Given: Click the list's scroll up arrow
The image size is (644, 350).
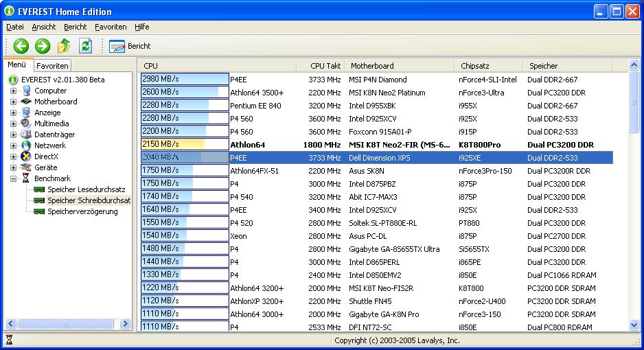Looking at the screenshot, I should click(x=634, y=65).
